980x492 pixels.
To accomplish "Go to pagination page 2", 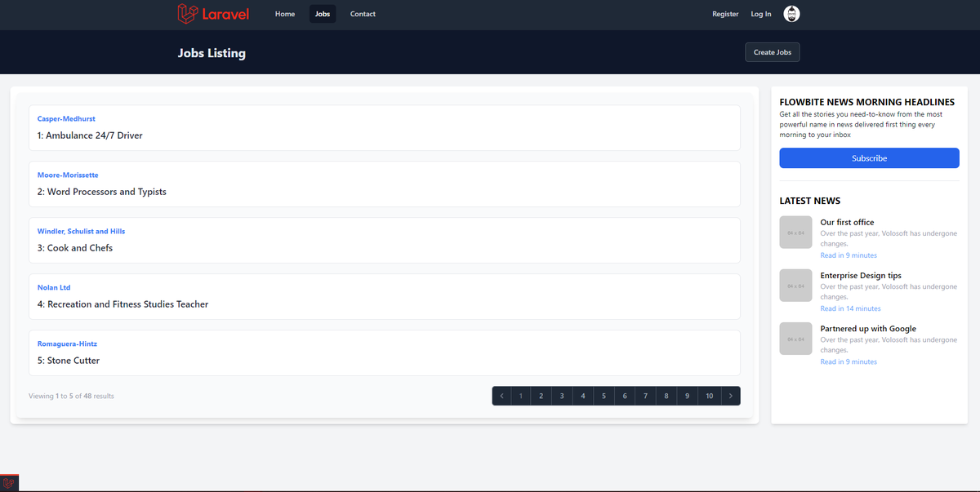I will click(x=541, y=396).
